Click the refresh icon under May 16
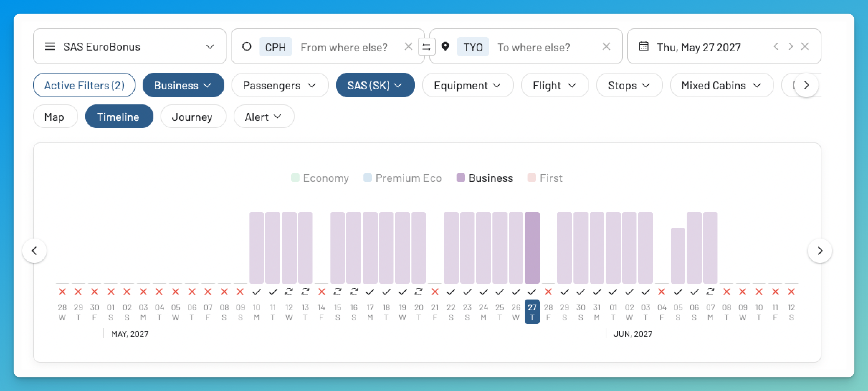The height and width of the screenshot is (391, 868). (354, 292)
